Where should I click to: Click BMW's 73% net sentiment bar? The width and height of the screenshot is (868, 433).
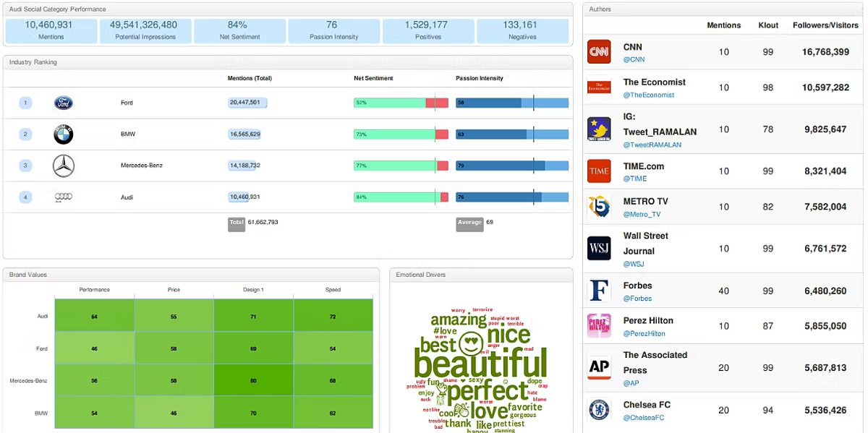coord(401,134)
